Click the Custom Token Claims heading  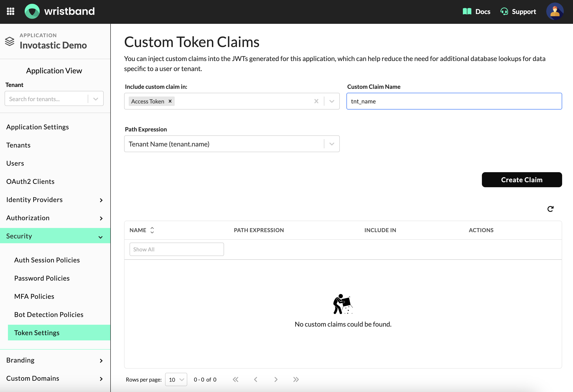(x=192, y=42)
